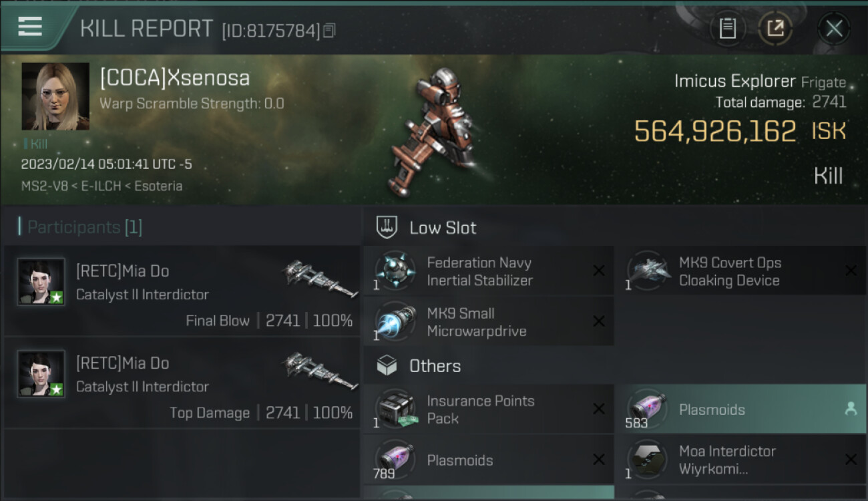Select the MK9 Covert Ops Cloaking Device icon
The image size is (868, 501).
coord(648,271)
